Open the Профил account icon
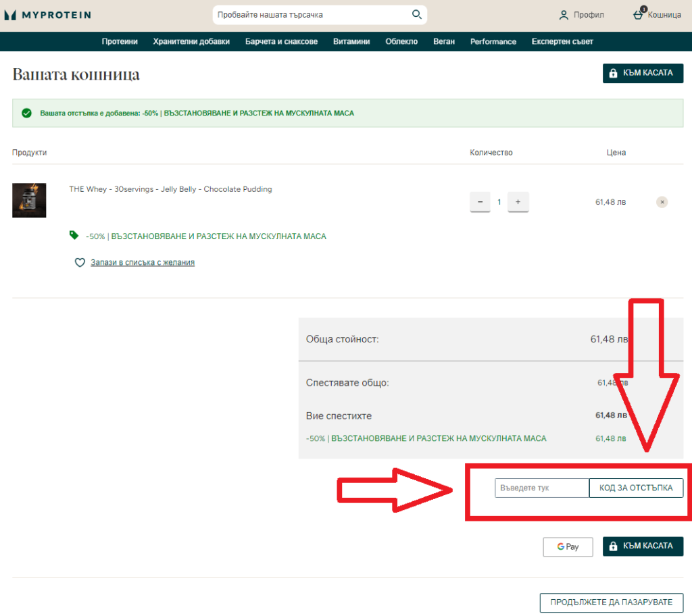Screen dimensions: 692x616 (x=564, y=15)
